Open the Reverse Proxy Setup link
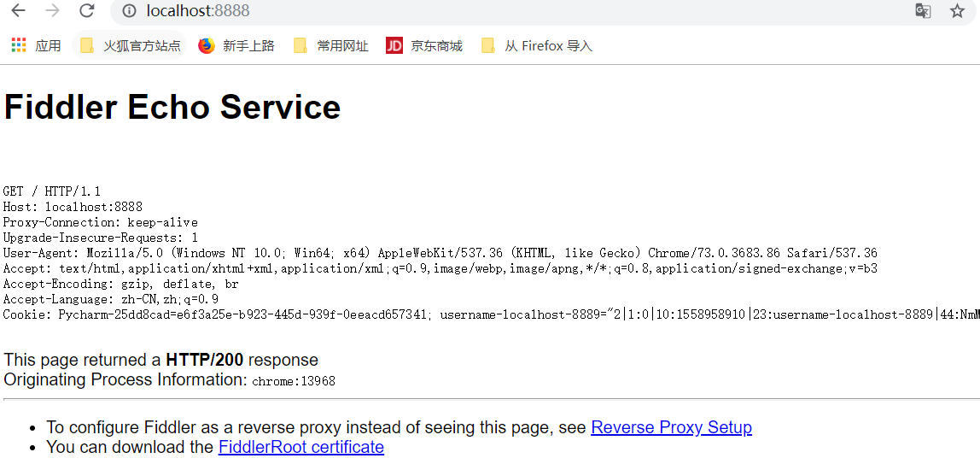This screenshot has width=980, height=464. [x=671, y=428]
